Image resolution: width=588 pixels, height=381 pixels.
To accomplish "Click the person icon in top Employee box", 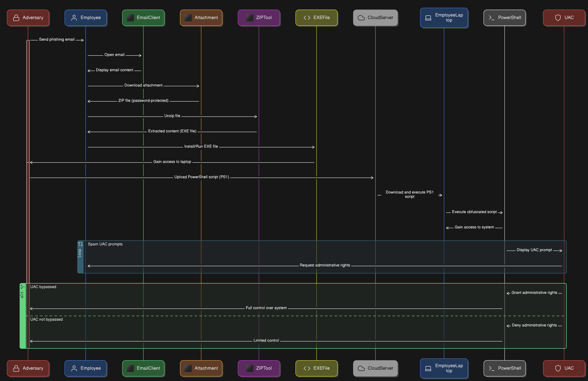I will click(x=74, y=18).
